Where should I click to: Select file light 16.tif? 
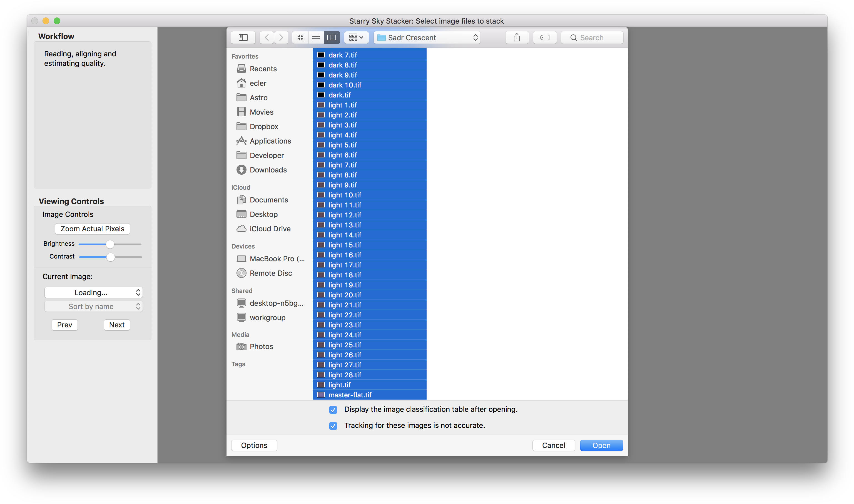(370, 255)
